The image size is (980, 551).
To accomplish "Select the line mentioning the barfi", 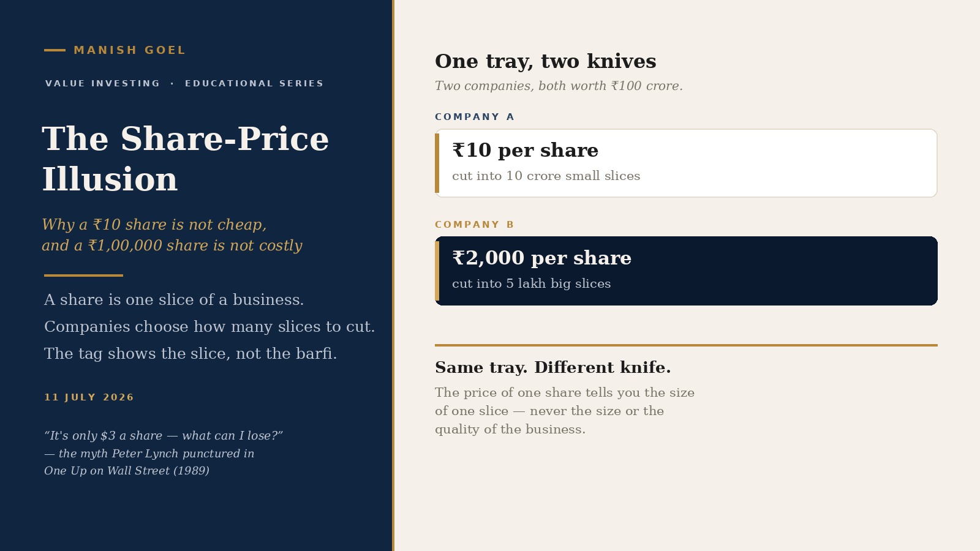I will pos(190,353).
